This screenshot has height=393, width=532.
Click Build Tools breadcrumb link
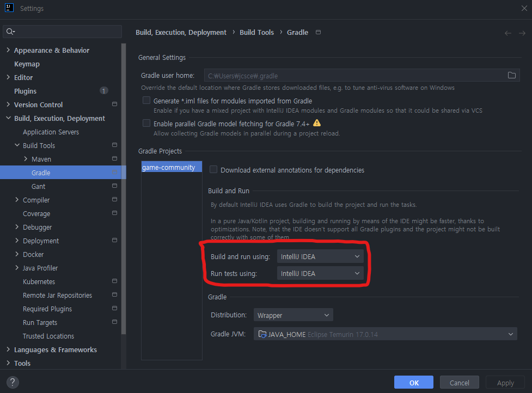click(257, 32)
